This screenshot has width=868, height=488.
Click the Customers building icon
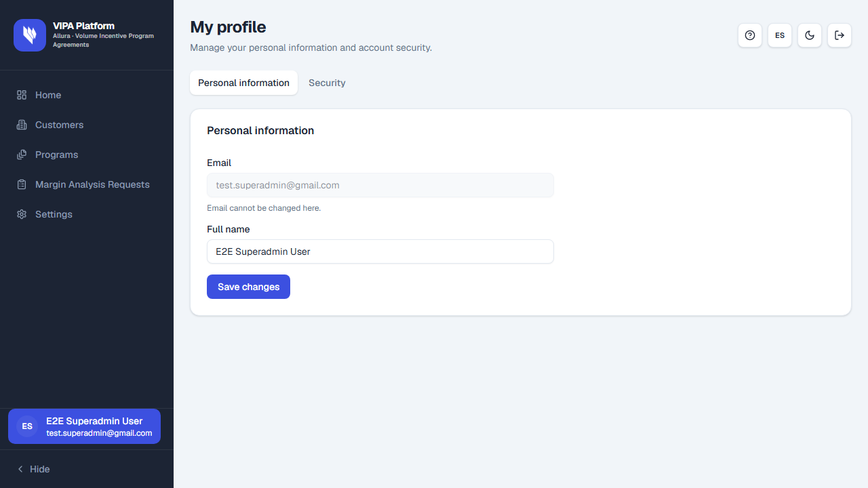[x=22, y=125]
